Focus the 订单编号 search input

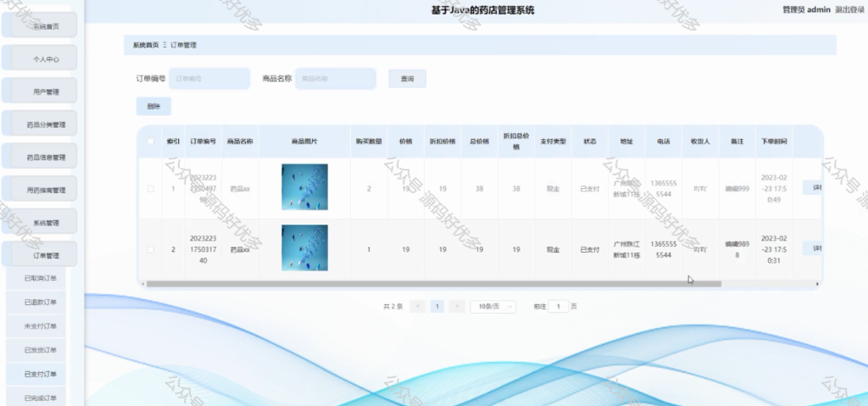point(209,79)
